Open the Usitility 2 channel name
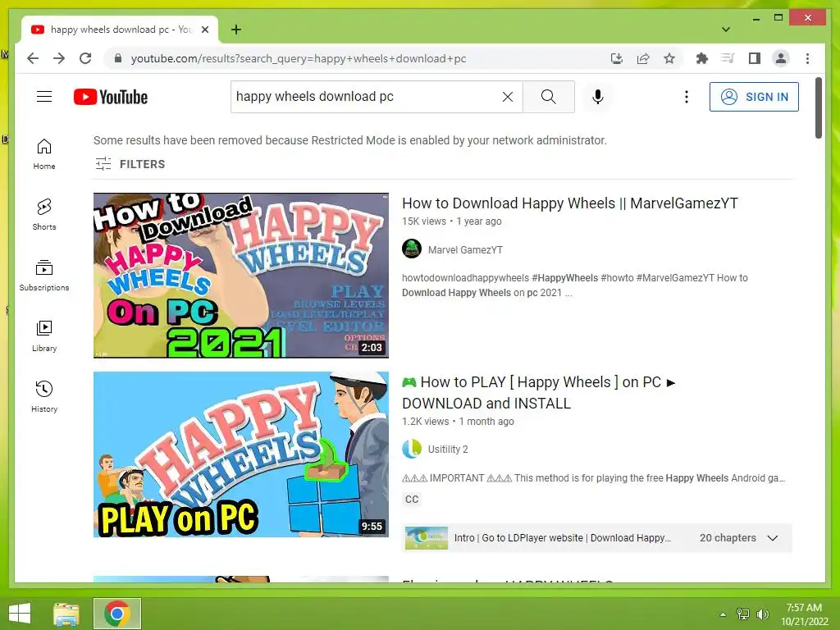Image resolution: width=840 pixels, height=630 pixels. click(x=448, y=449)
